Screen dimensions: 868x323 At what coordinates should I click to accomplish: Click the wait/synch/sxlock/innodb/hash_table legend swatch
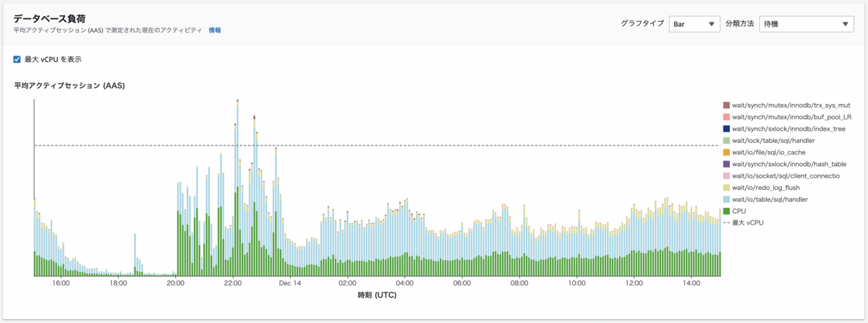tap(726, 164)
